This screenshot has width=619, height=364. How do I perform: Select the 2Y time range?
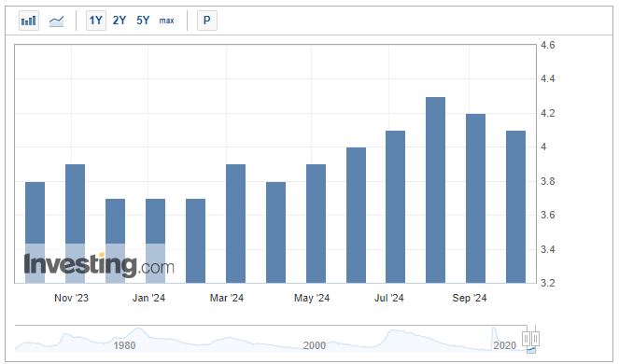pos(120,21)
